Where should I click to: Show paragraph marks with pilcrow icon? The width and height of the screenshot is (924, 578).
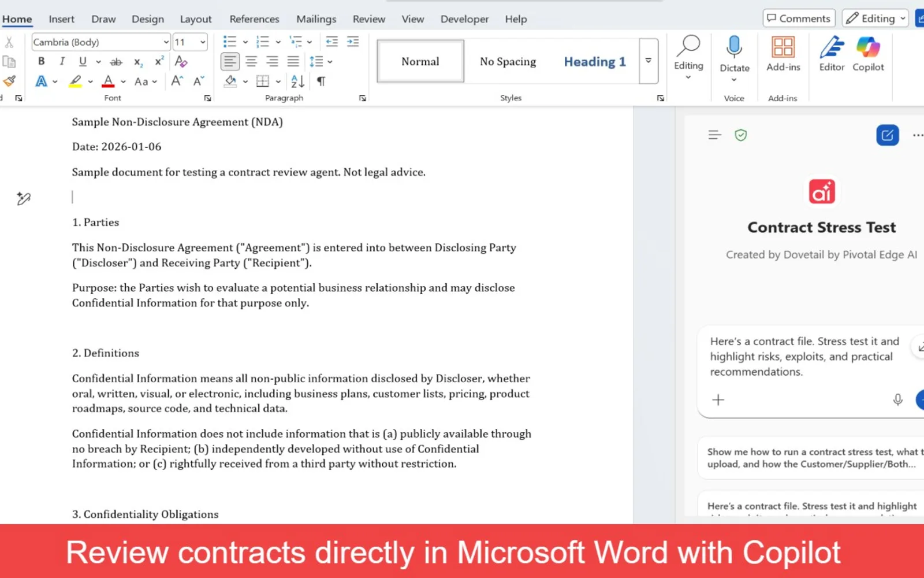tap(321, 81)
